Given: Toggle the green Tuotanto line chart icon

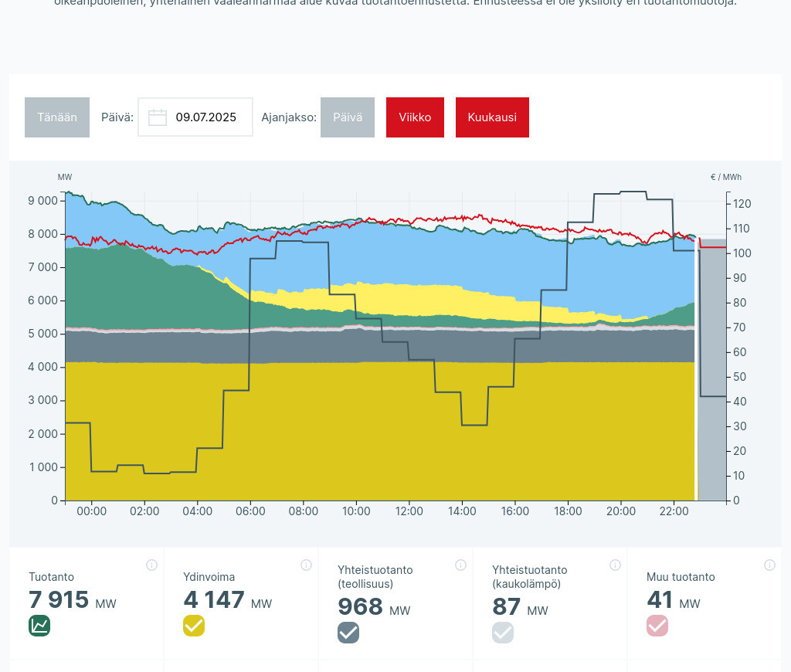Looking at the screenshot, I should (x=39, y=626).
